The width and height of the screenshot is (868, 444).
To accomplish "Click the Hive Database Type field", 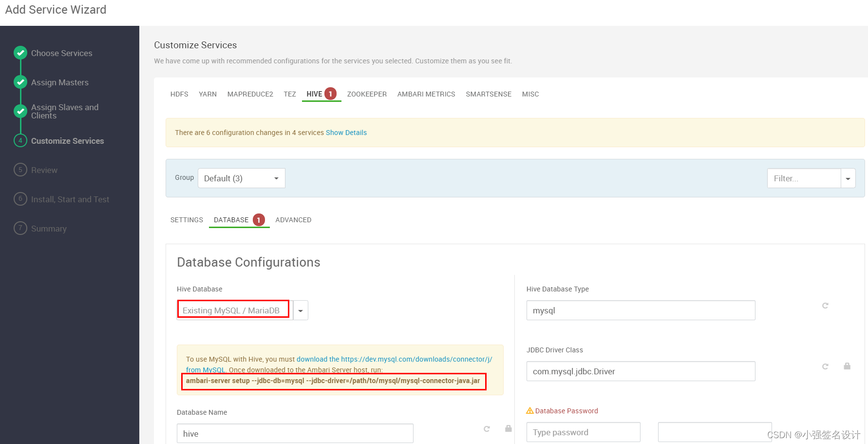I will [x=641, y=310].
